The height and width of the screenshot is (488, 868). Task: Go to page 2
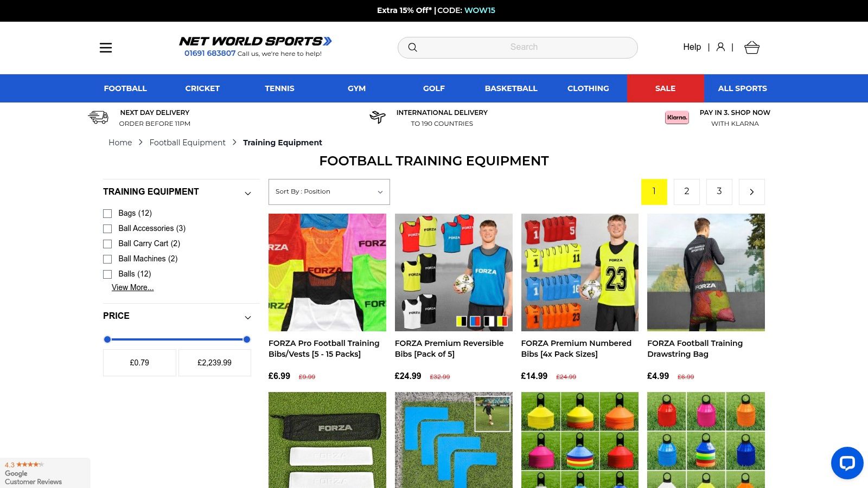pyautogui.click(x=687, y=192)
